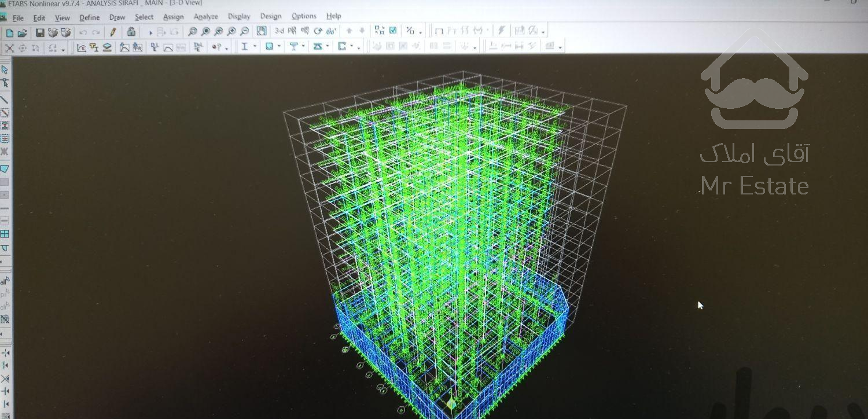Select the Reshaper tool in left toolbar
This screenshot has height=419, width=868.
[5, 83]
